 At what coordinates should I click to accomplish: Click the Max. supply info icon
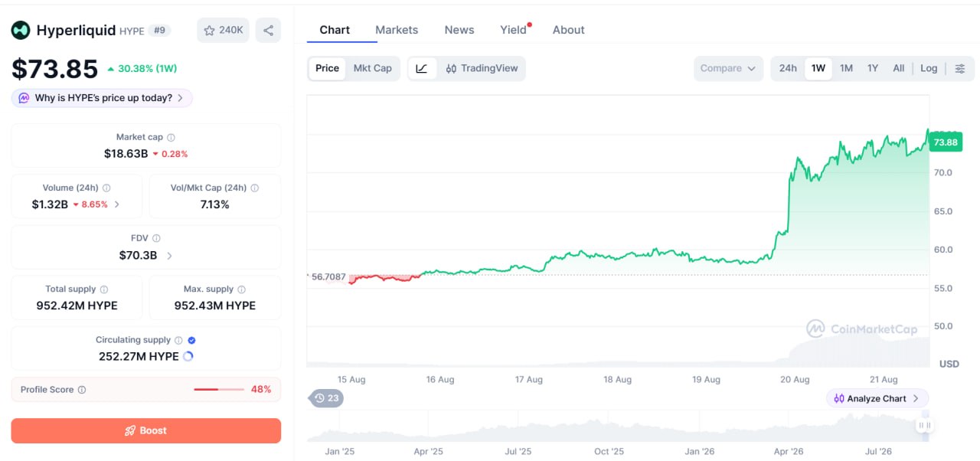(x=241, y=289)
